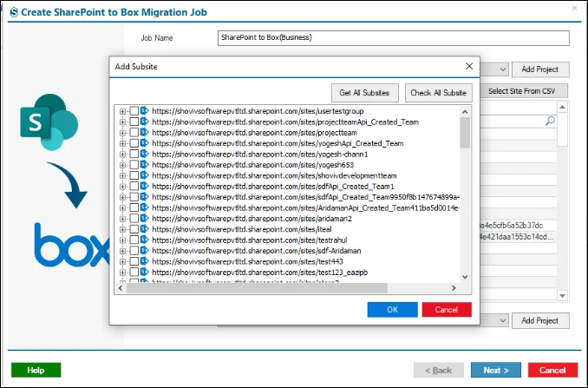Click the Check All Subsite button
The image size is (588, 388).
[x=438, y=93]
